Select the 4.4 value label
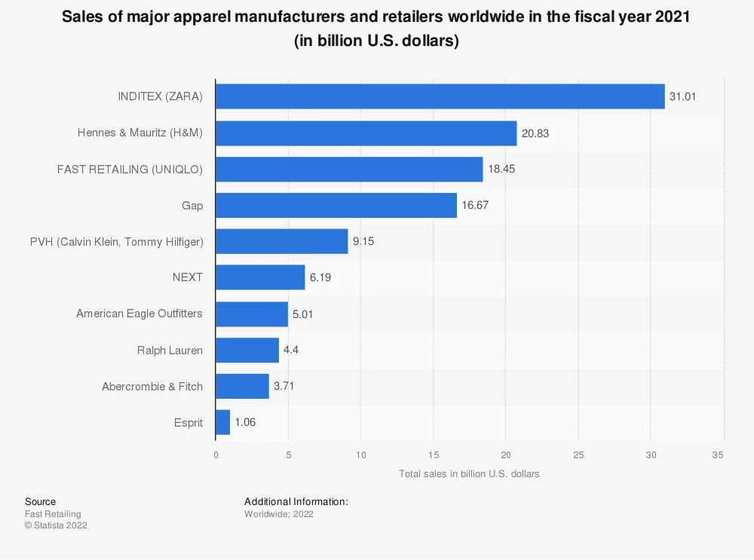Viewport: 754px width, 560px height. coord(291,350)
